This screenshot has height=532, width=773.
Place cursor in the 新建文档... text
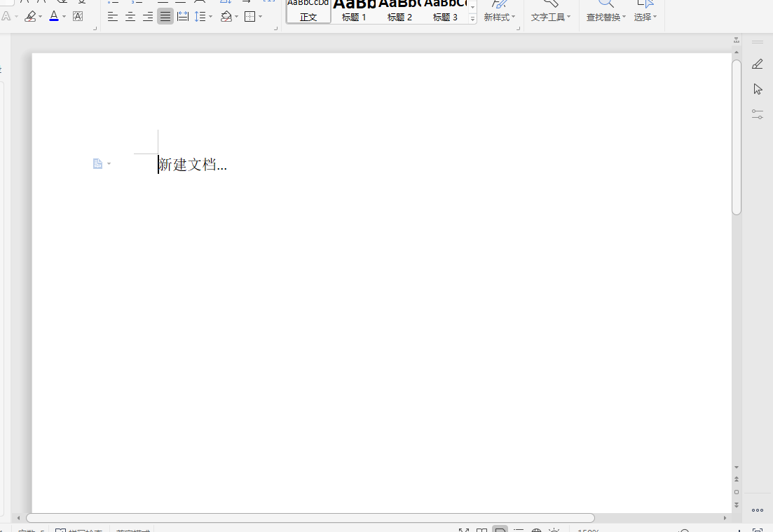pos(192,165)
